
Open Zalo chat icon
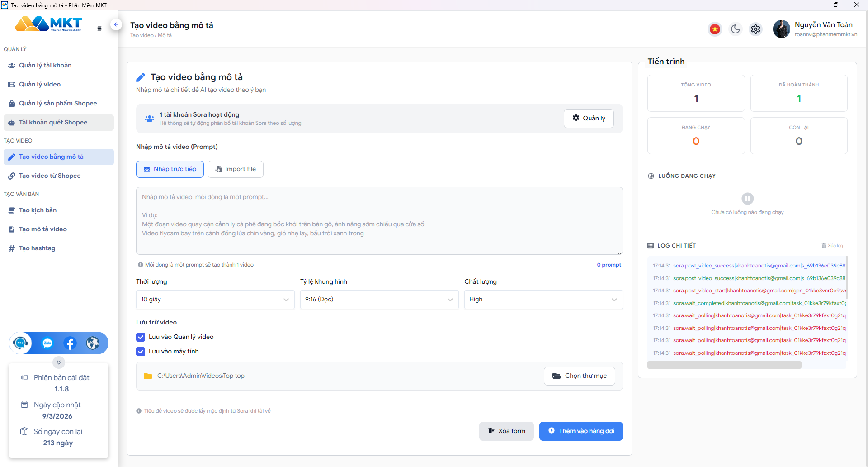47,343
